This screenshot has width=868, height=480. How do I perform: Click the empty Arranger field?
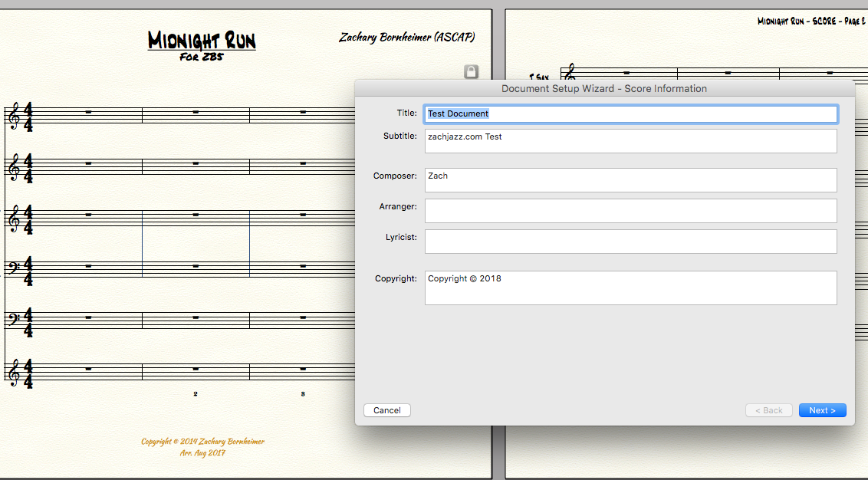pyautogui.click(x=630, y=211)
